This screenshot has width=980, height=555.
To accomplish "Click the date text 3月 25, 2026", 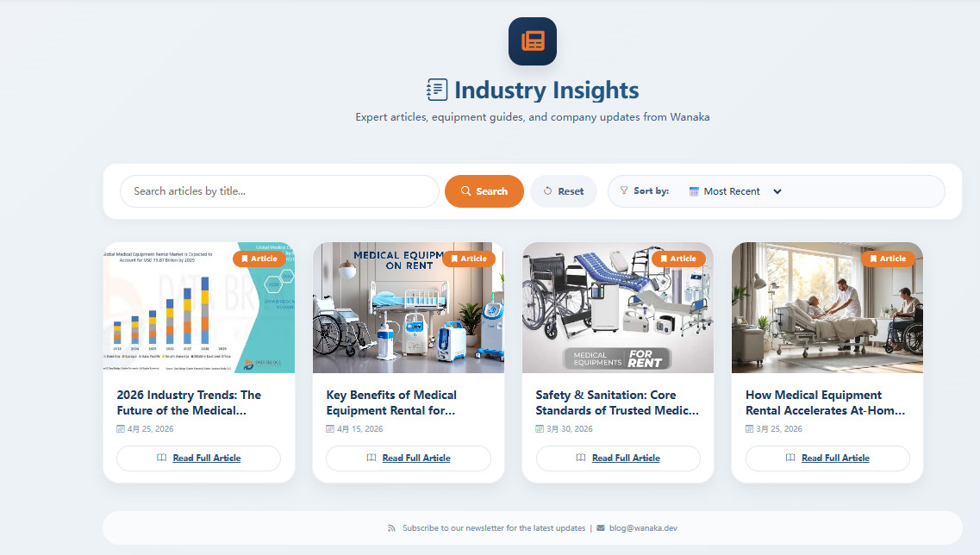I will 779,429.
